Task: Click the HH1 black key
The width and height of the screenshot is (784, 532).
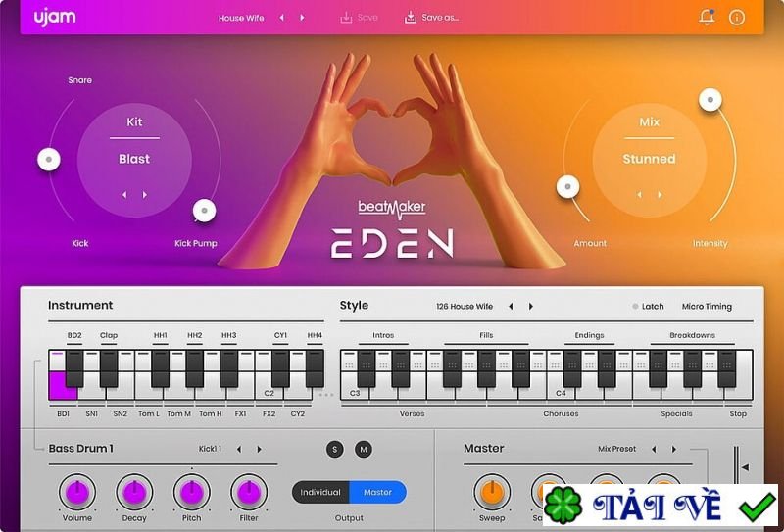Action: pyautogui.click(x=161, y=368)
